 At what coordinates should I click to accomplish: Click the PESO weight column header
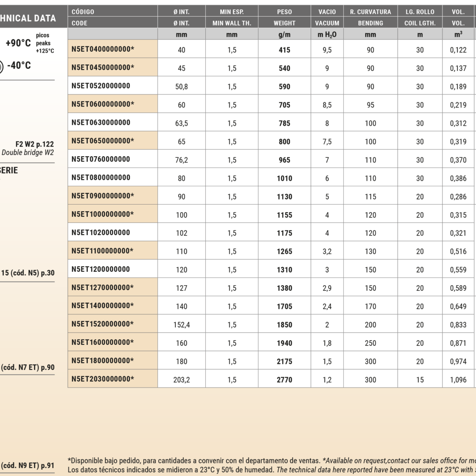pos(284,12)
